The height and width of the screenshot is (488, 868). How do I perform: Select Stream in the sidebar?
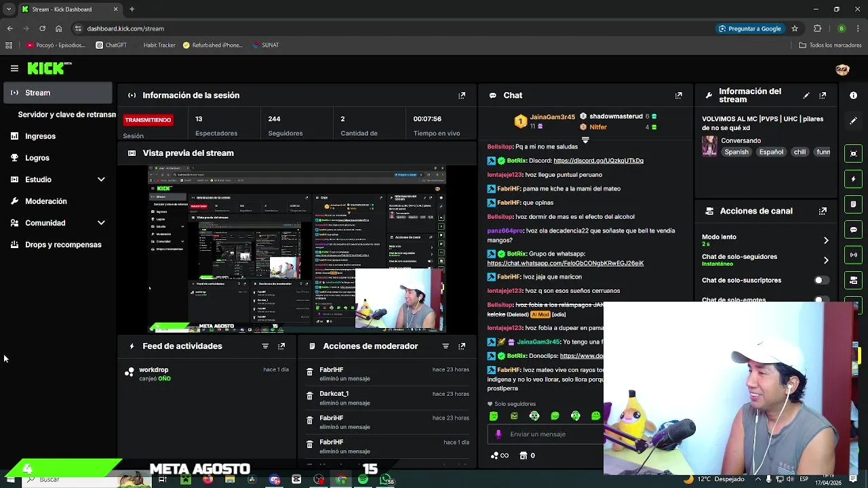58,93
